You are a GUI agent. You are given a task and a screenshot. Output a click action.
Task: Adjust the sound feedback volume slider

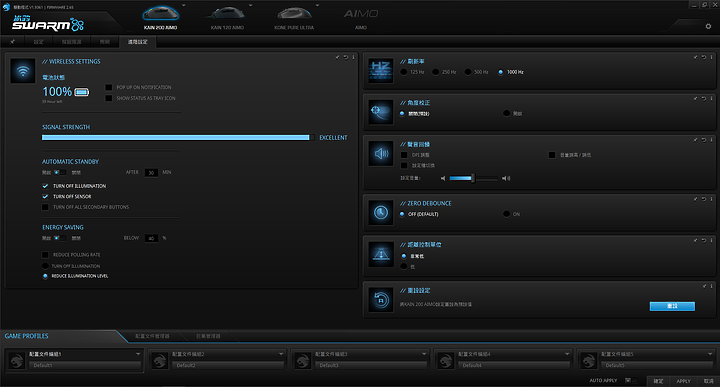tap(473, 178)
